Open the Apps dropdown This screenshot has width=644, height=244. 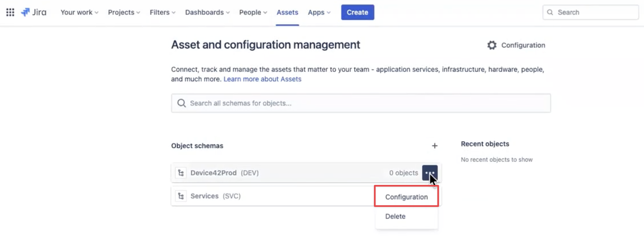pos(319,12)
